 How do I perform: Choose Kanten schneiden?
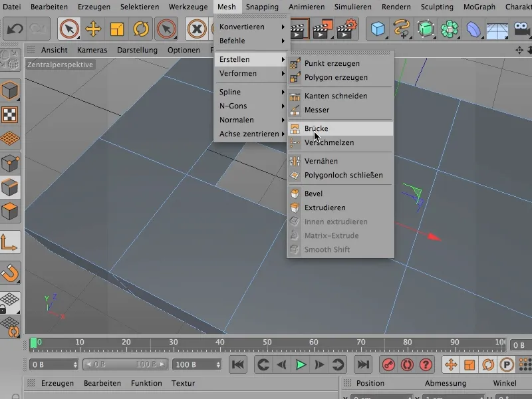tap(340, 96)
